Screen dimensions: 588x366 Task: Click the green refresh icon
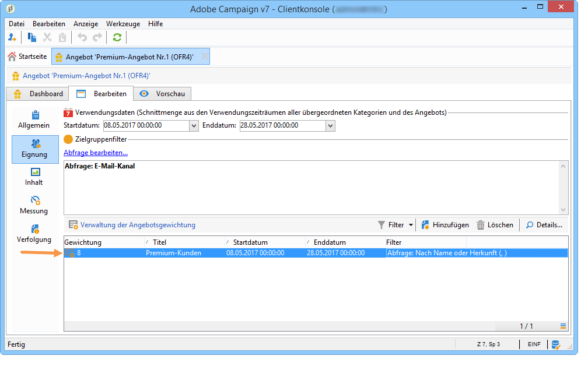coord(117,37)
